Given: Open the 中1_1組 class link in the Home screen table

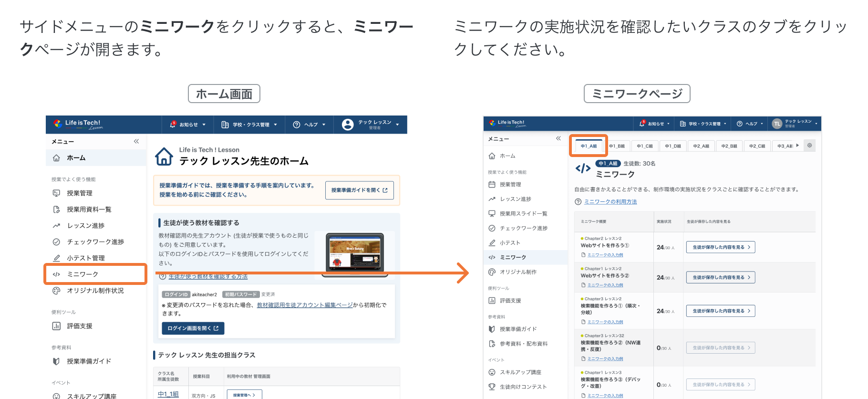Looking at the screenshot, I should point(168,394).
